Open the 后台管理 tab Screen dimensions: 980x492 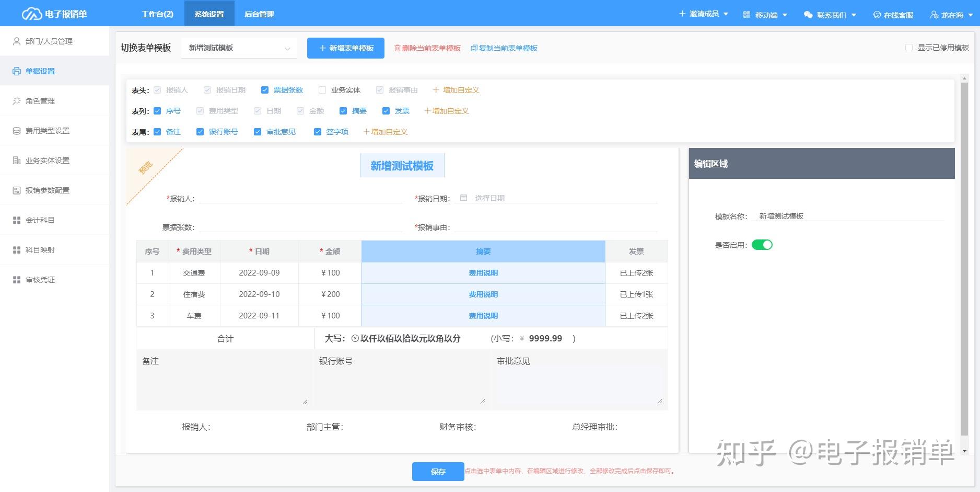[x=259, y=14]
